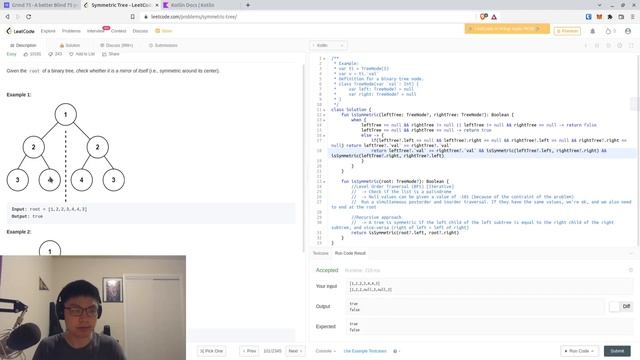Click the Brave Rewards triangle icon
Screen dimensions: 640x360
(x=494, y=17)
